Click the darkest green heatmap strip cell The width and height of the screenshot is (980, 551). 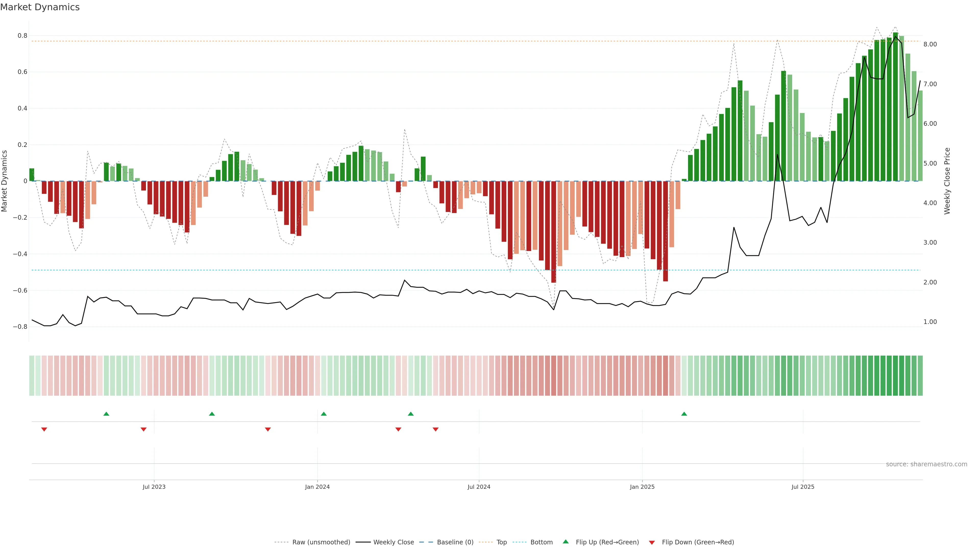click(x=895, y=375)
